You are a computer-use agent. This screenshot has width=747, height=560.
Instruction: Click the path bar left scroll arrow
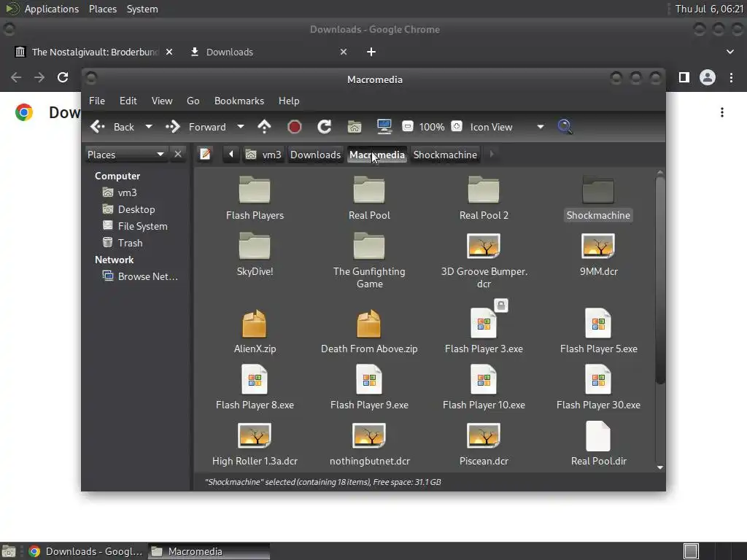click(231, 155)
